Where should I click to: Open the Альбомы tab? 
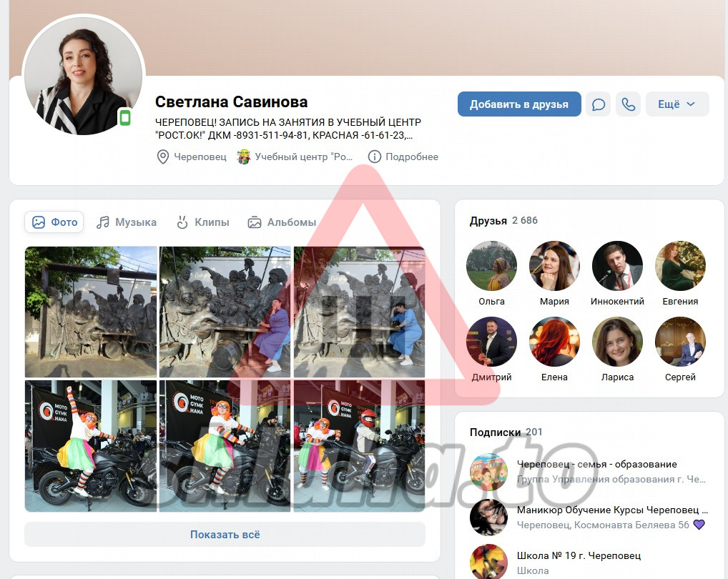(282, 222)
